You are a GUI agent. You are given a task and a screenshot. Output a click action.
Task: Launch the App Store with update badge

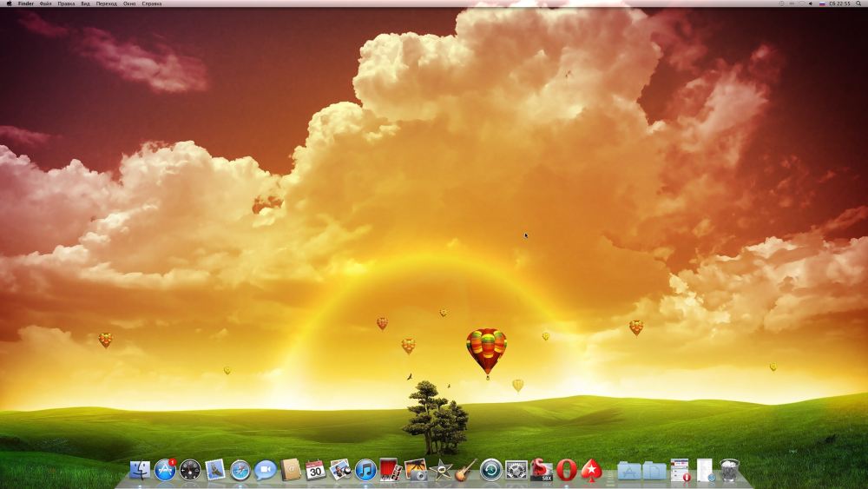tap(165, 470)
